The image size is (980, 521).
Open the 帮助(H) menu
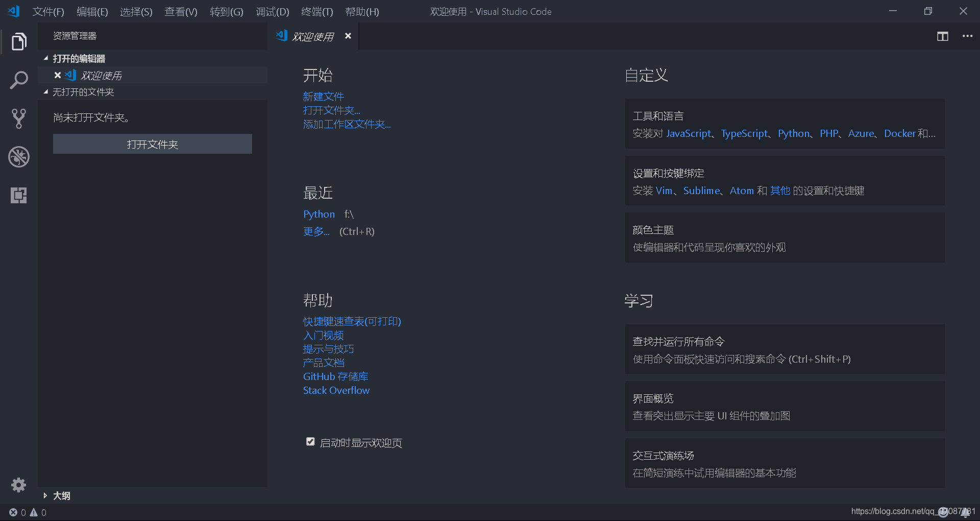(362, 11)
